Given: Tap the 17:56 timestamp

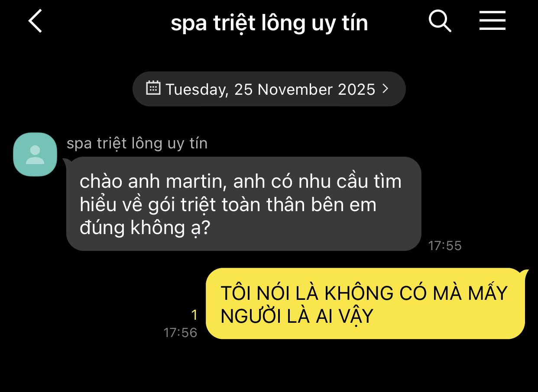Looking at the screenshot, I should click(x=180, y=332).
